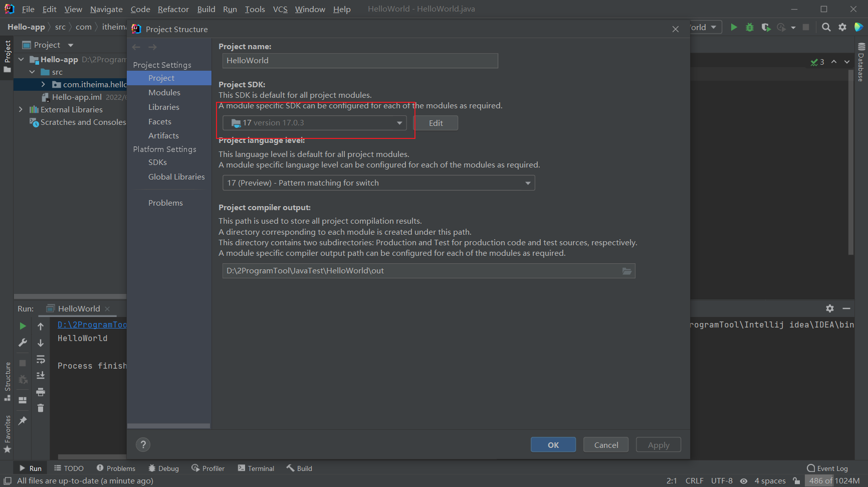Expand com.itheima.hello package node

(43, 84)
